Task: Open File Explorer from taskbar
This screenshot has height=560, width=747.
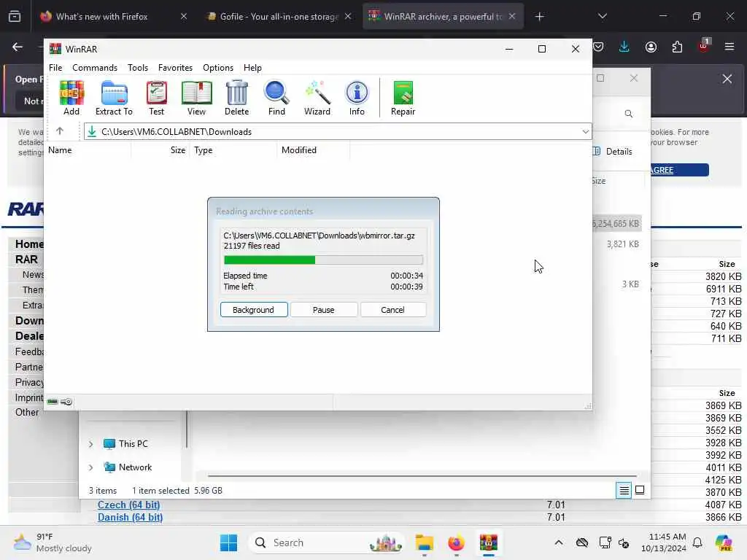Action: coord(424,542)
